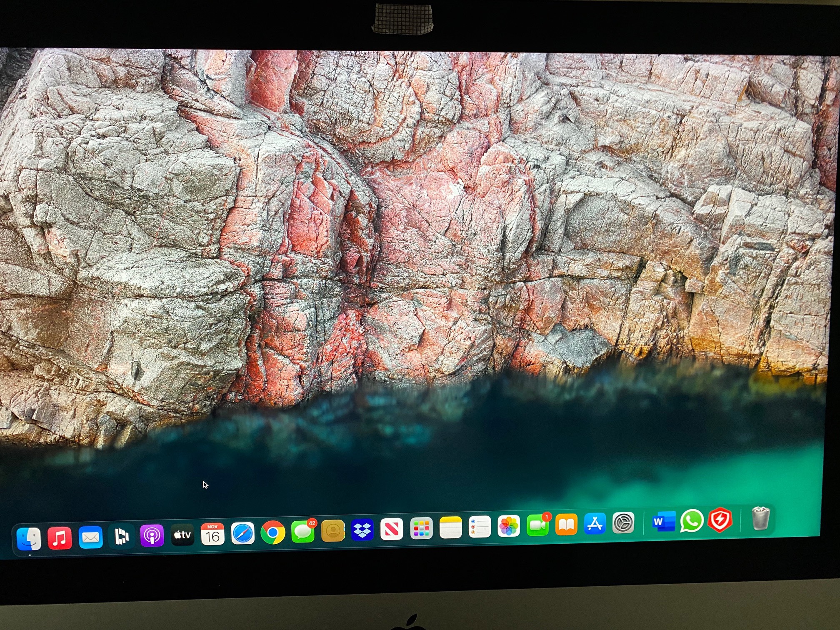Open the Dropbox app
Image resolution: width=840 pixels, height=630 pixels.
pos(362,530)
